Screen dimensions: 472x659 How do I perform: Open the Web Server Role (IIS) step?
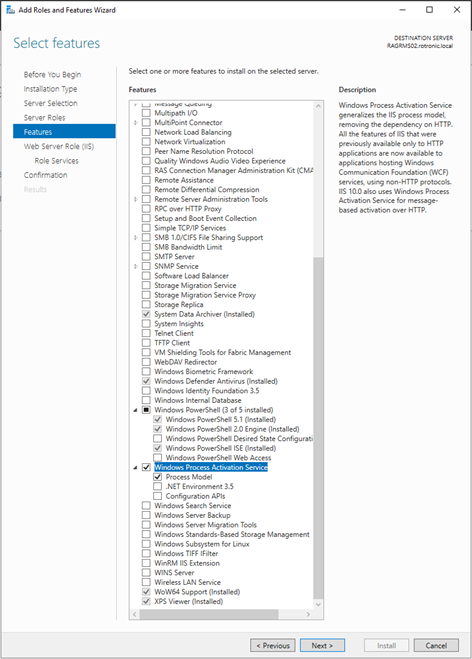click(x=59, y=146)
